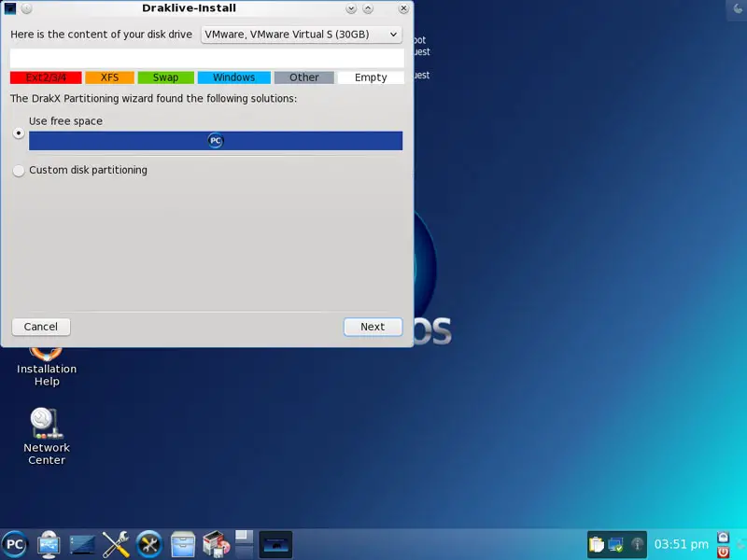This screenshot has width=747, height=560.
Task: Close the Draklive-Install window
Action: point(403,8)
